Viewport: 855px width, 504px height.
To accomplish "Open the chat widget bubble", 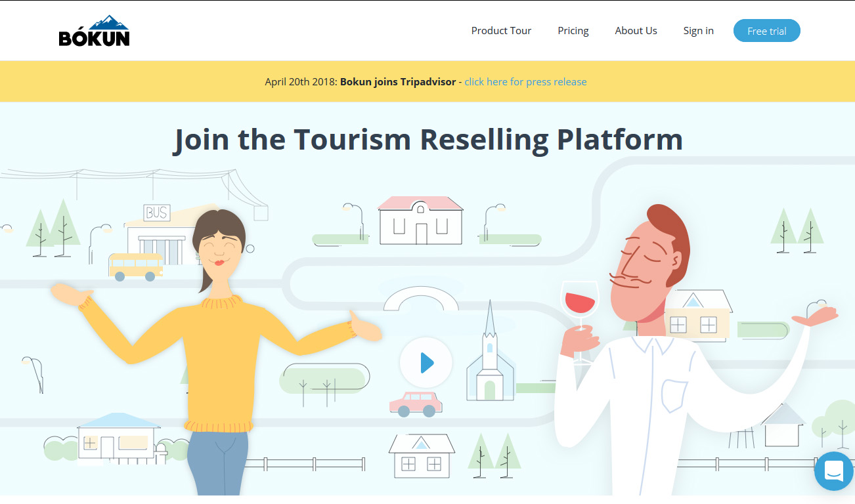I will [x=833, y=471].
